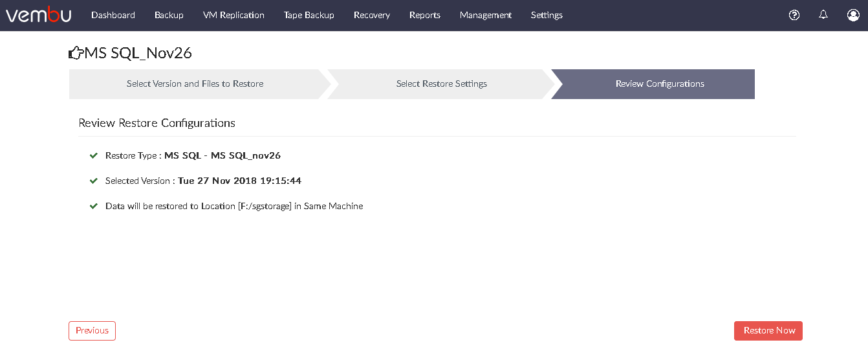
Task: Open the notifications bell icon
Action: (x=823, y=15)
